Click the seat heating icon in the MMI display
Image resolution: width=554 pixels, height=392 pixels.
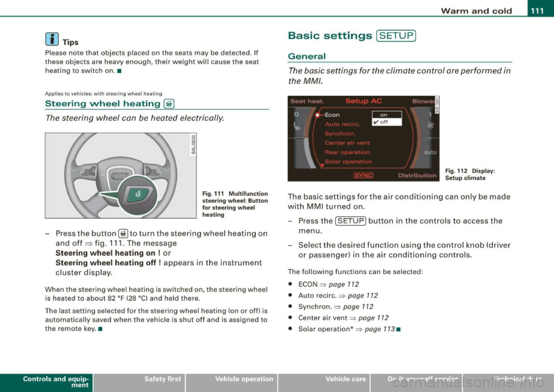pos(297,126)
